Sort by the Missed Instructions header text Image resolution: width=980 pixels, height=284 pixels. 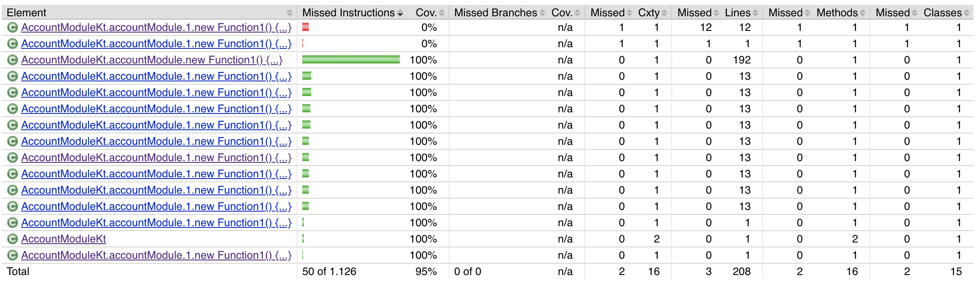348,13
